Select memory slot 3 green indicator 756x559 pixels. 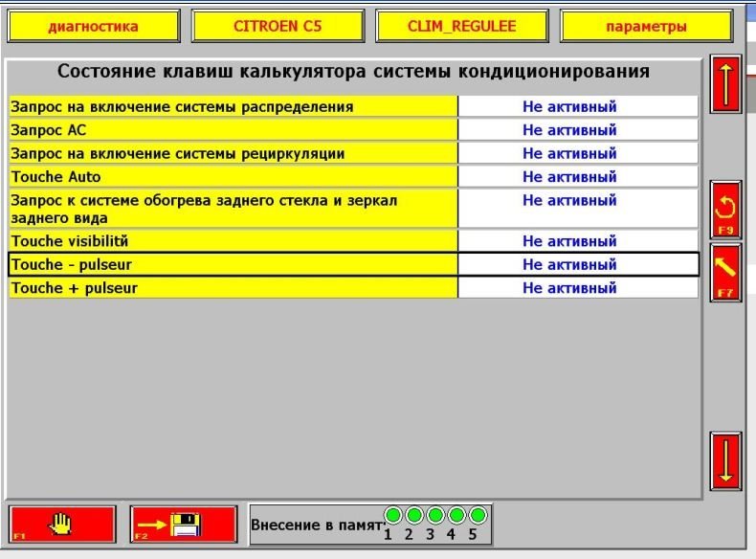pos(434,515)
